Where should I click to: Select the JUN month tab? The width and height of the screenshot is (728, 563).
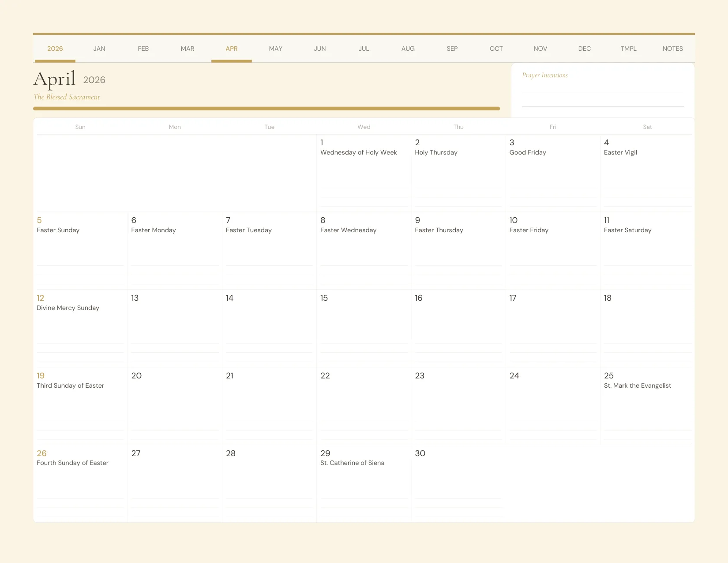pyautogui.click(x=319, y=49)
